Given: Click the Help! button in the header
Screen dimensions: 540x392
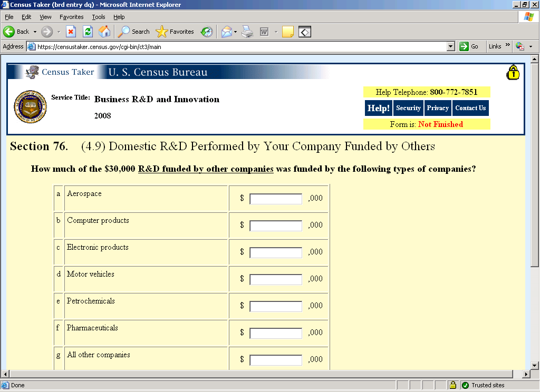Looking at the screenshot, I should coord(378,108).
